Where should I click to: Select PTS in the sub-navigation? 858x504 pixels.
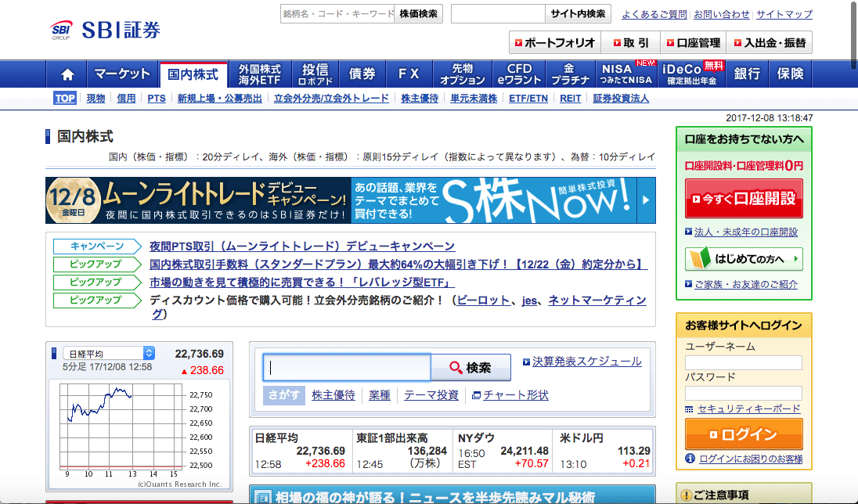[x=157, y=99]
